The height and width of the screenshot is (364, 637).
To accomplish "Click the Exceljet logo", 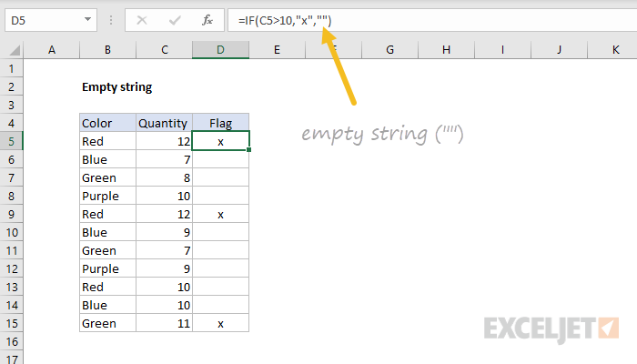I will click(552, 327).
